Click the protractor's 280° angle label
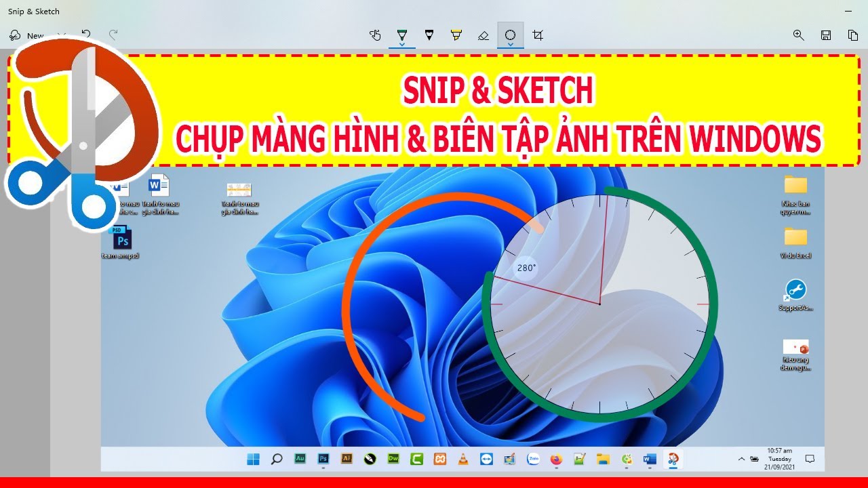The width and height of the screenshot is (868, 488). point(526,268)
